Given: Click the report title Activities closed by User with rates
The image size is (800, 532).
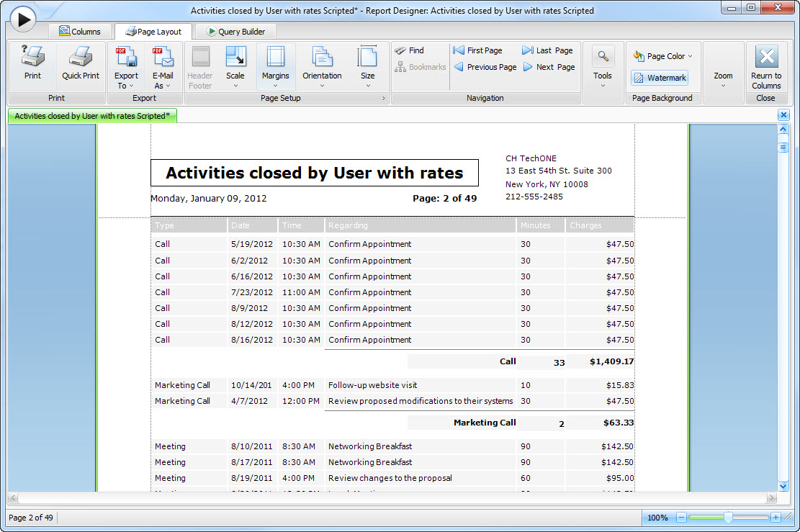Looking at the screenshot, I should click(x=314, y=173).
